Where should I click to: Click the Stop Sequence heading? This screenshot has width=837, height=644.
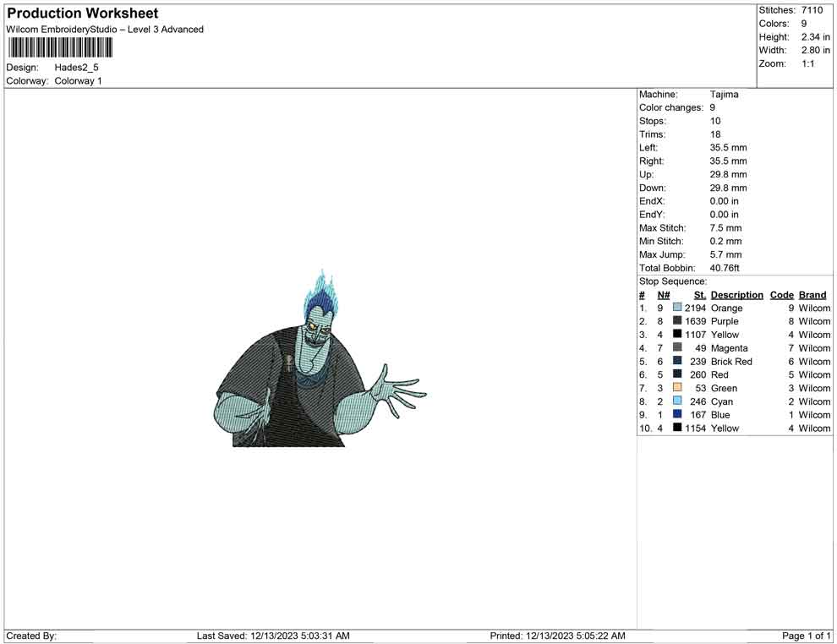point(673,281)
